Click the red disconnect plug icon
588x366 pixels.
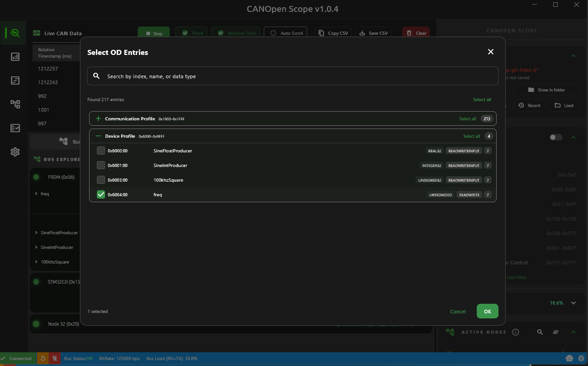pos(54,358)
